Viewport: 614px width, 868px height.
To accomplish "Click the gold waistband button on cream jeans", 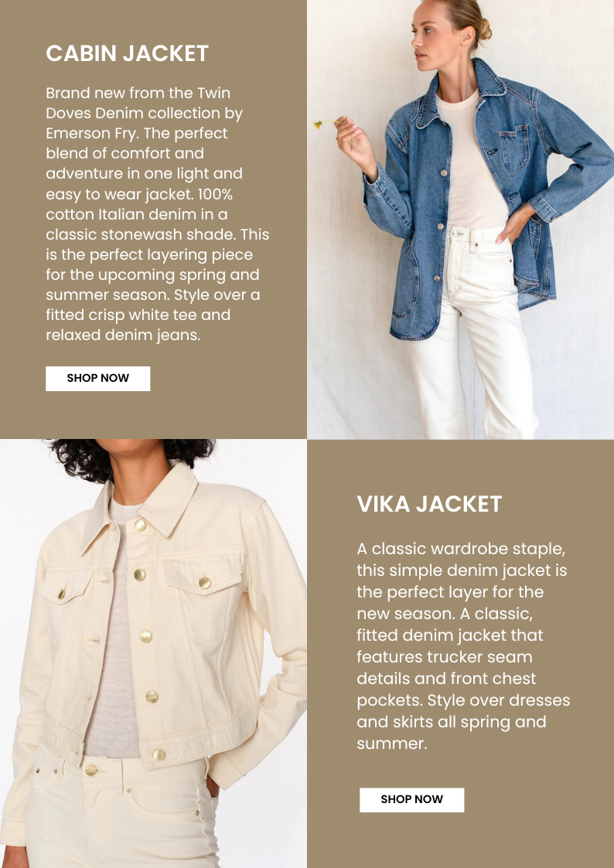I will pos(91,770).
